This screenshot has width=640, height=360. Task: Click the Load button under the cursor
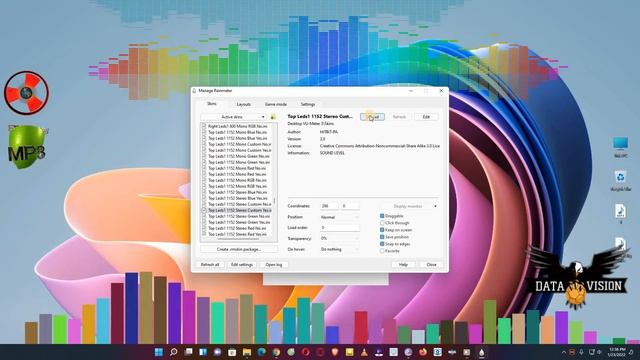[x=372, y=117]
